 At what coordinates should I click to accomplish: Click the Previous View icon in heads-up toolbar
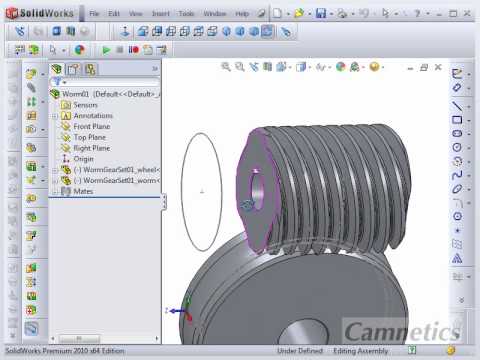click(254, 67)
